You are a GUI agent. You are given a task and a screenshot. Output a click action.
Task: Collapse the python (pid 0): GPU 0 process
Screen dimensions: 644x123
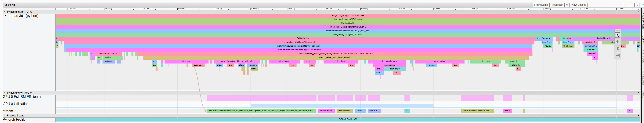click(5, 93)
